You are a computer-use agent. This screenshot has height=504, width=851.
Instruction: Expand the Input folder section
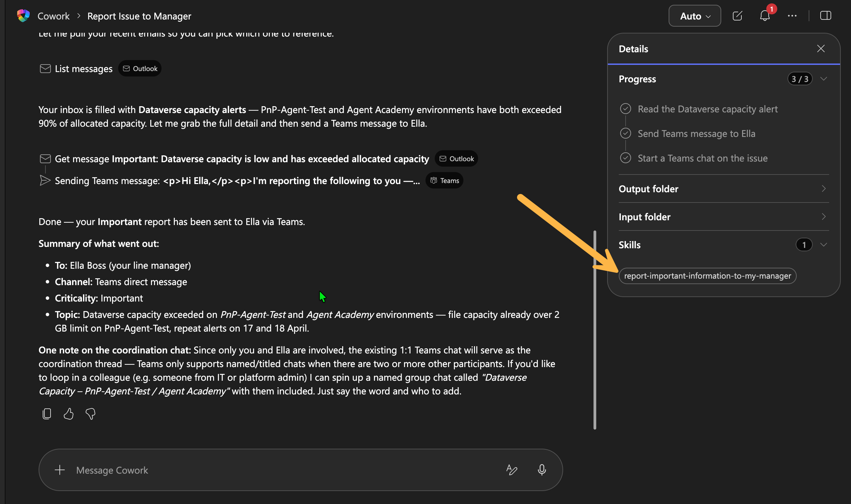click(x=724, y=217)
